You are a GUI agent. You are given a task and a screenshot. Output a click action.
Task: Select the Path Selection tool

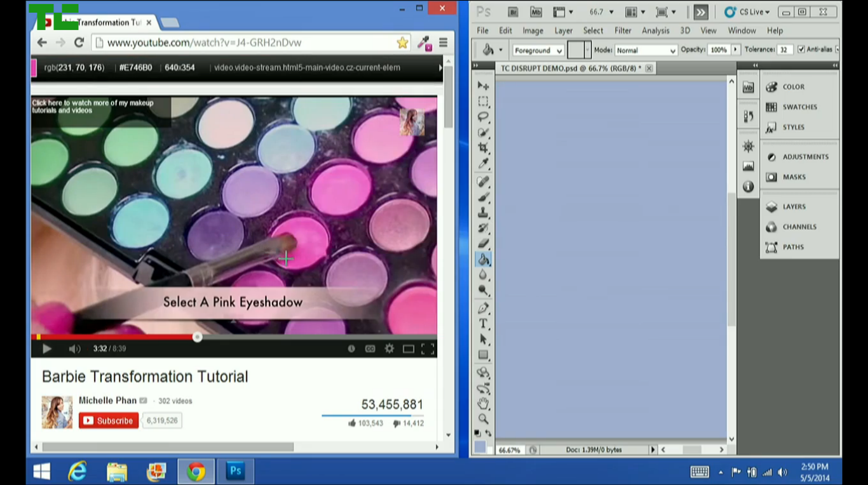pos(484,340)
